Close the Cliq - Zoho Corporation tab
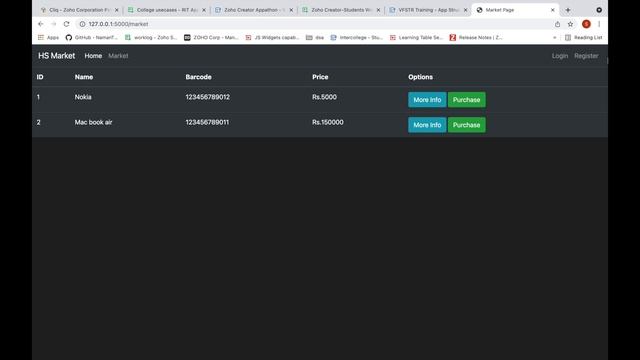Image resolution: width=640 pixels, height=360 pixels. click(x=116, y=10)
